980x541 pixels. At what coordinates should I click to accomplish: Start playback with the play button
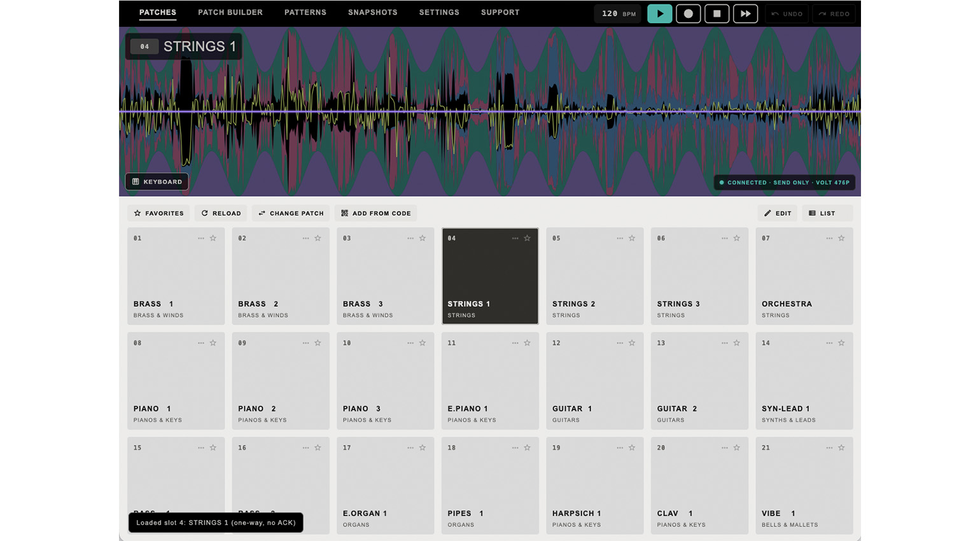tap(659, 13)
